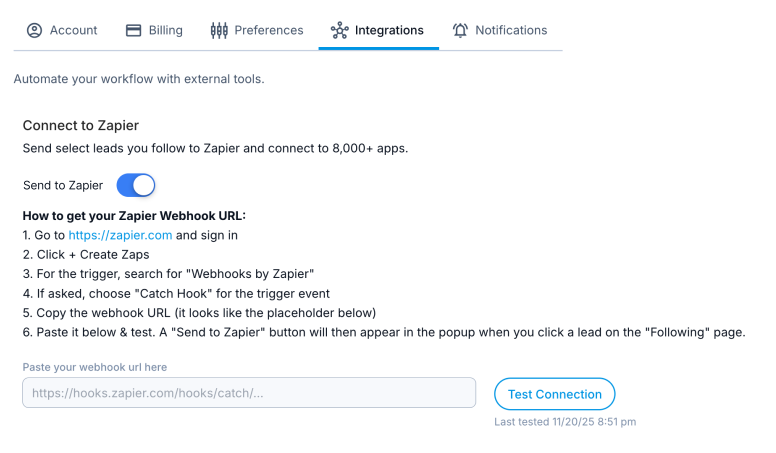This screenshot has height=453, width=776.
Task: Click the Last tested timestamp text
Action: [565, 422]
